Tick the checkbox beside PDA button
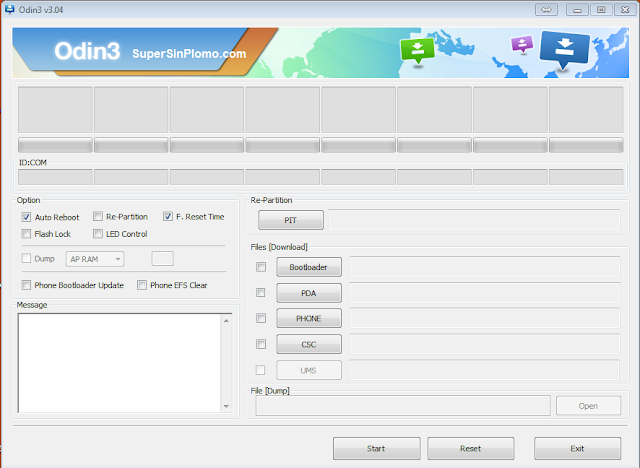Viewport: 640px width, 468px height. [261, 293]
